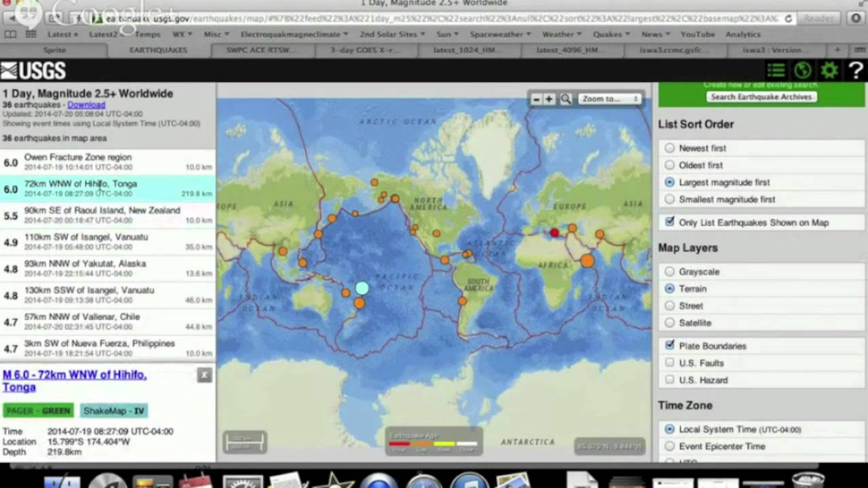Select the large orange Owen Fracture Zone marker

[x=587, y=260]
